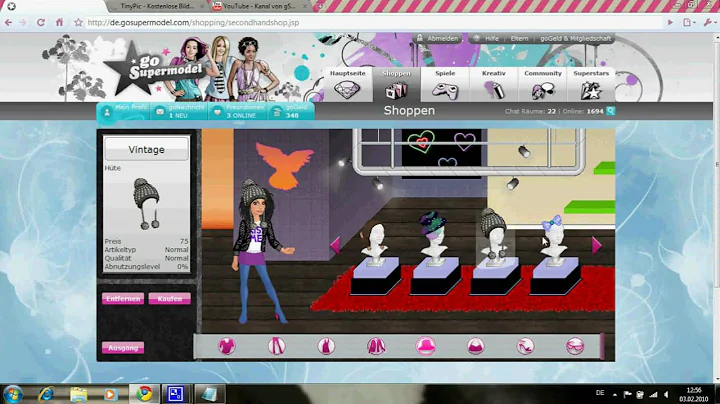This screenshot has height=404, width=720.
Task: Open the jackets category icon
Action: (x=376, y=346)
